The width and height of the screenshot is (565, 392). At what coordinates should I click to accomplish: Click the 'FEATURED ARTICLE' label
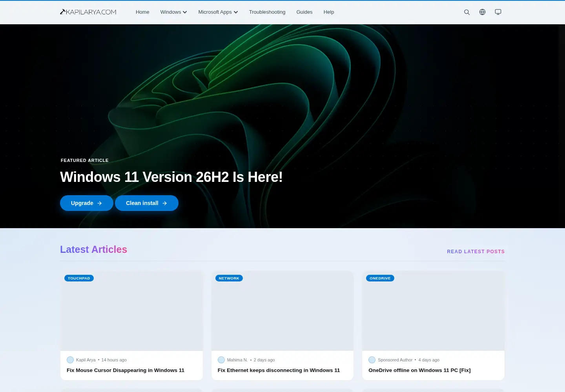click(85, 160)
